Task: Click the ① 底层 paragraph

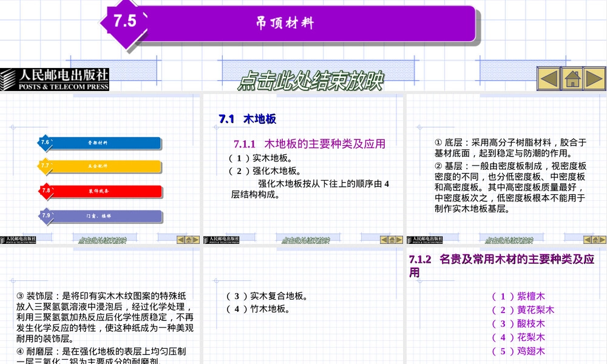Action: click(510, 148)
